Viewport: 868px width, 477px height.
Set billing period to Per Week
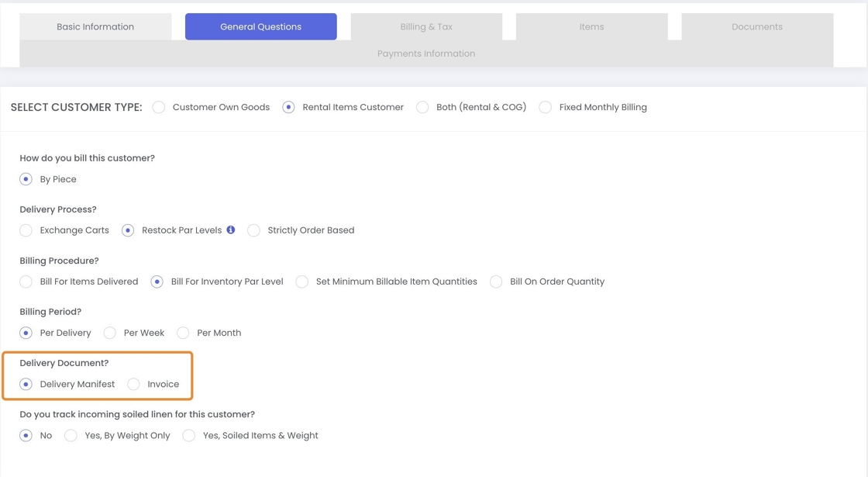click(x=110, y=333)
